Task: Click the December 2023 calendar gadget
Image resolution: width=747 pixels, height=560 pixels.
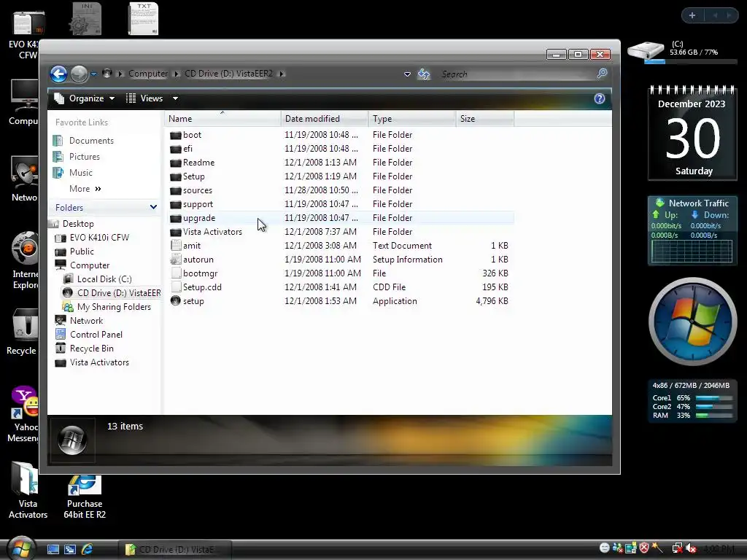Action: [x=692, y=133]
